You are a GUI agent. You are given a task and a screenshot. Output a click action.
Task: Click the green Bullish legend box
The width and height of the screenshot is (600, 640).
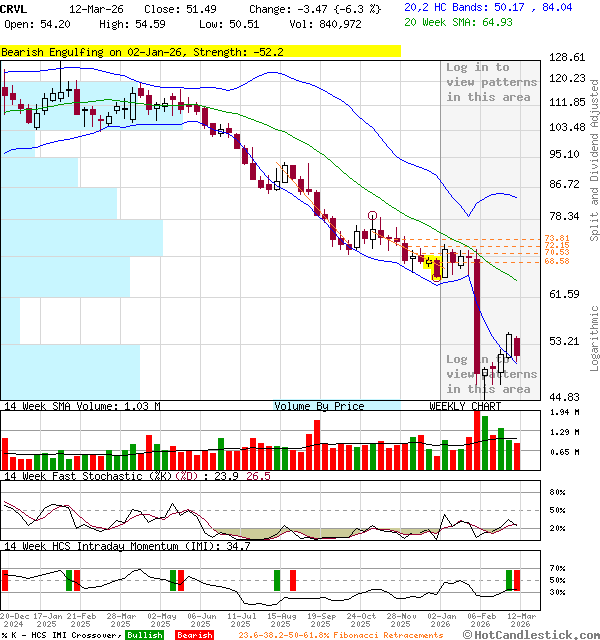click(x=145, y=635)
